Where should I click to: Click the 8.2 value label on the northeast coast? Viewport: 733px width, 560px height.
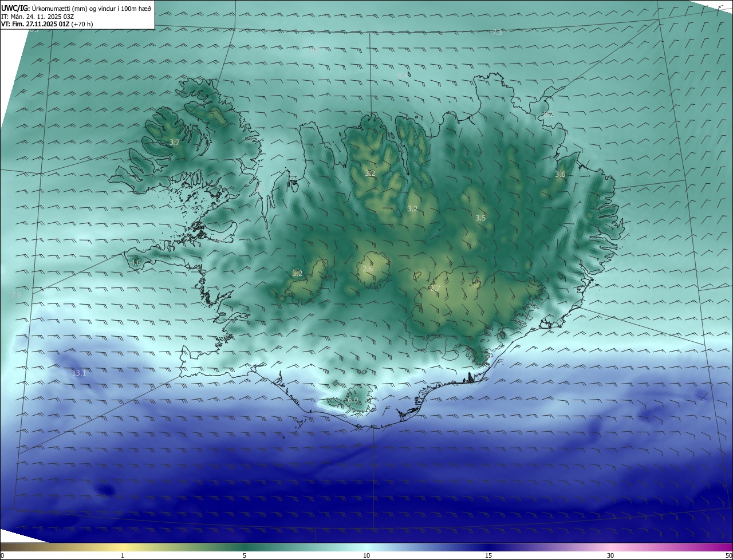click(549, 115)
